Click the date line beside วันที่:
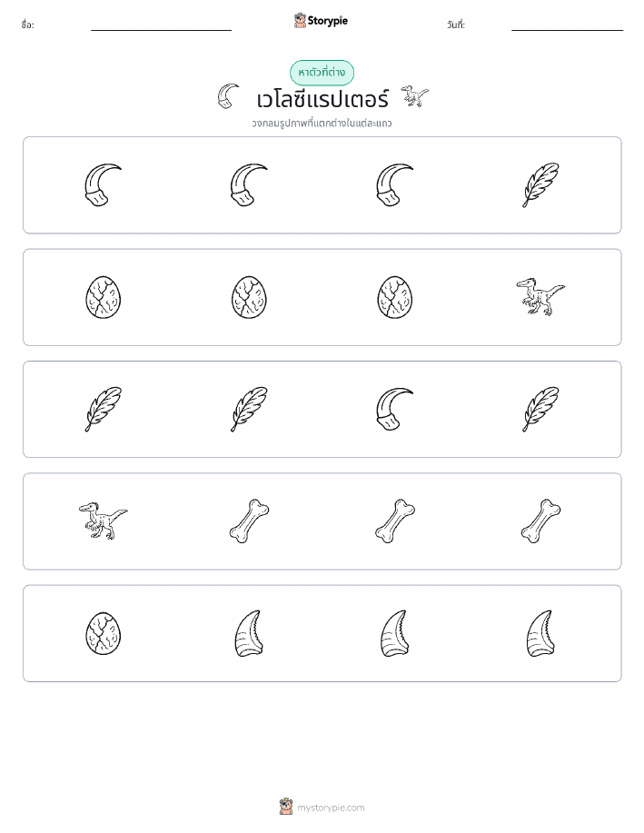 567,30
